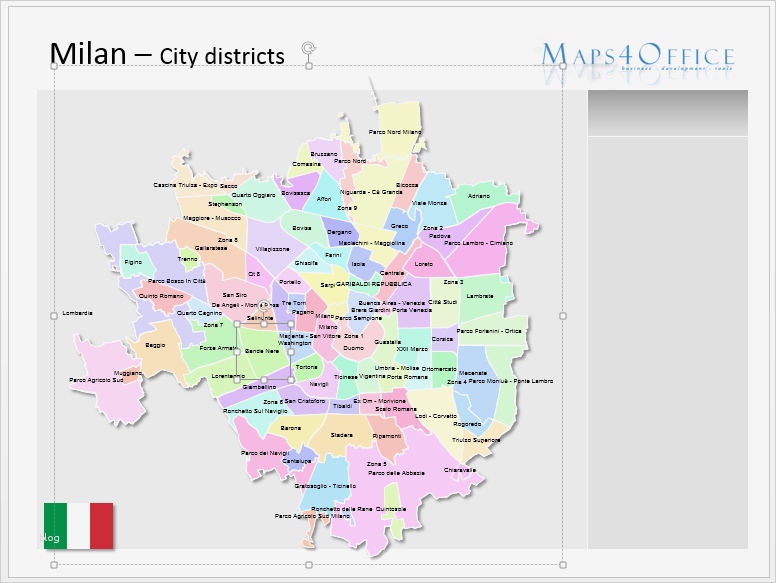This screenshot has width=776, height=583.
Task: Click the Gratosoglio - Ticinello district
Action: 325,486
